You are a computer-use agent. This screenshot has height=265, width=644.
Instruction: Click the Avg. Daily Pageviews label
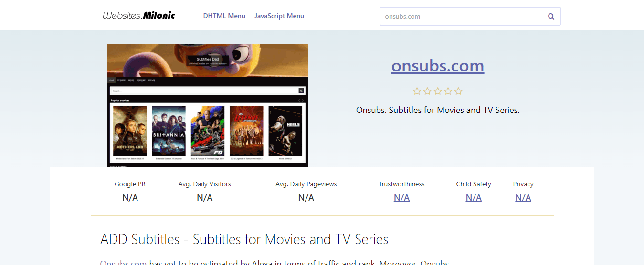coord(306,184)
